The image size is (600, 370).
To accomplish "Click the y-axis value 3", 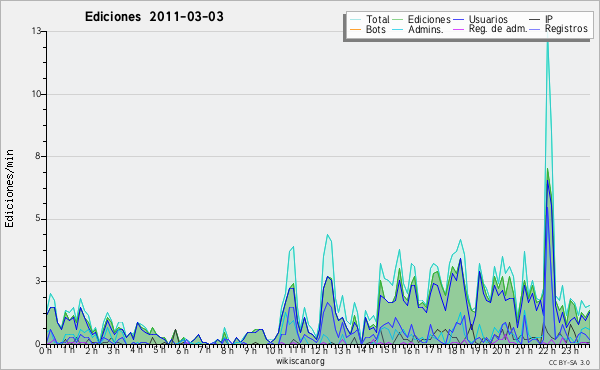I will click(x=39, y=281).
